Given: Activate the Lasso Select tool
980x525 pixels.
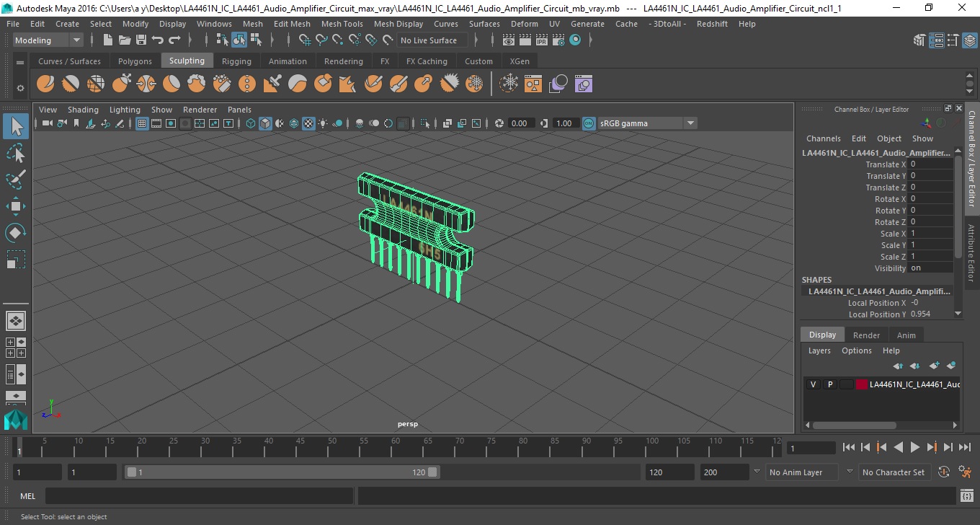Looking at the screenshot, I should point(16,154).
